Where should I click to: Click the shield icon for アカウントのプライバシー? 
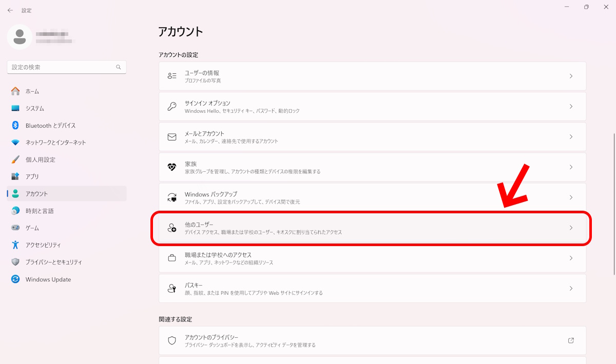[x=172, y=340]
